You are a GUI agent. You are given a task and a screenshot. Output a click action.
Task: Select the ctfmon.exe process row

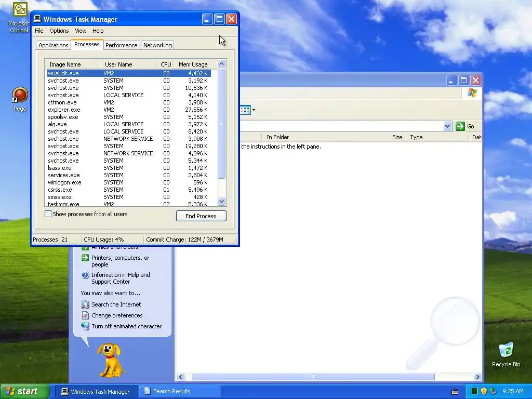pyautogui.click(x=129, y=102)
